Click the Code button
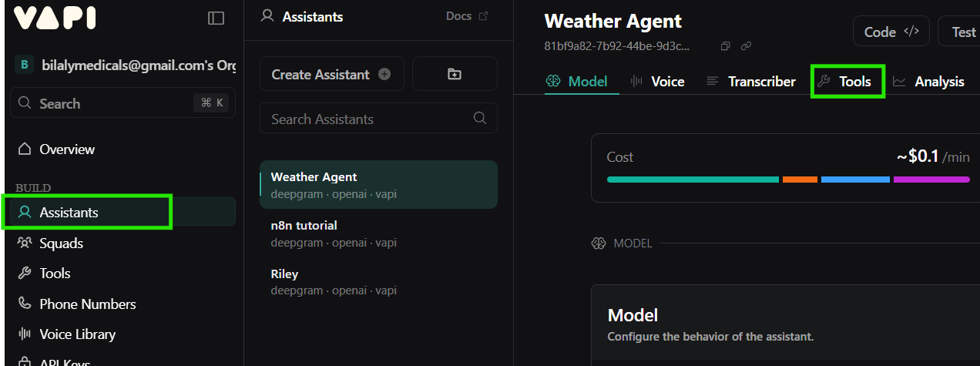Viewport: 980px width, 366px height. click(x=891, y=32)
